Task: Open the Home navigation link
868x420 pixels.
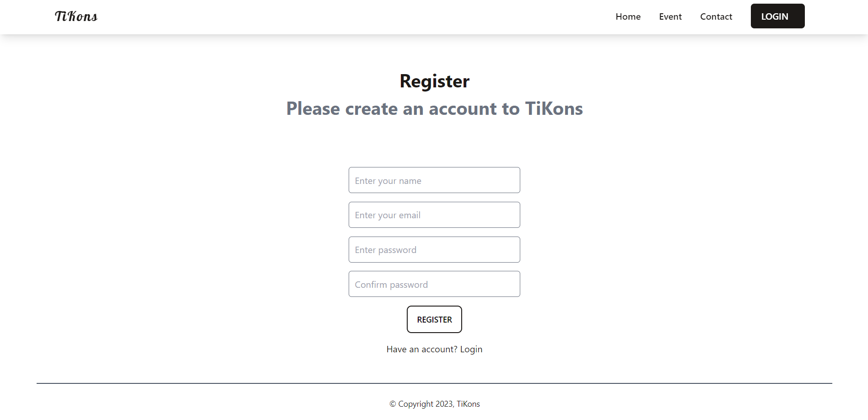Action: coord(628,16)
